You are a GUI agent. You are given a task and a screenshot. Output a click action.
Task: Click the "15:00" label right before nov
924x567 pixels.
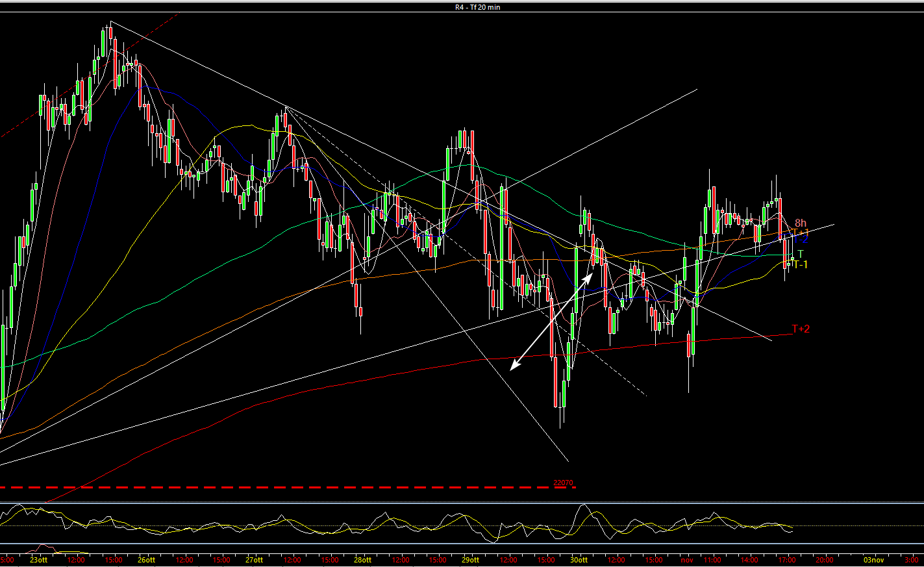pyautogui.click(x=653, y=559)
